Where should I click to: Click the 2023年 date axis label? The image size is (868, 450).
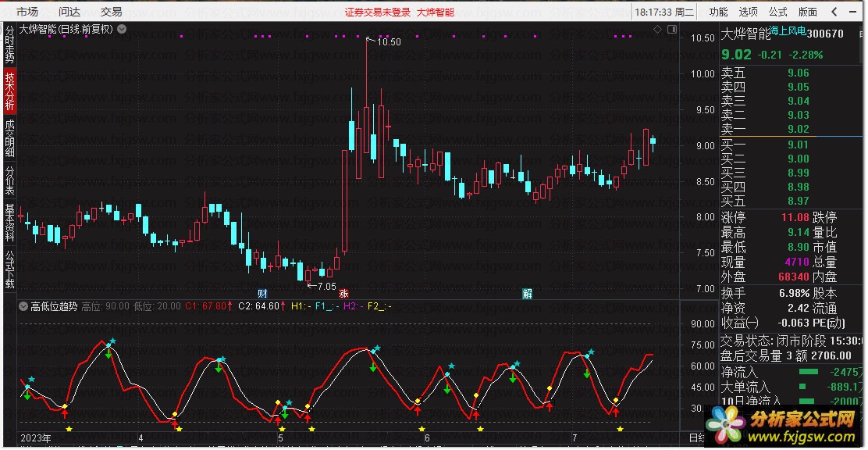point(35,438)
